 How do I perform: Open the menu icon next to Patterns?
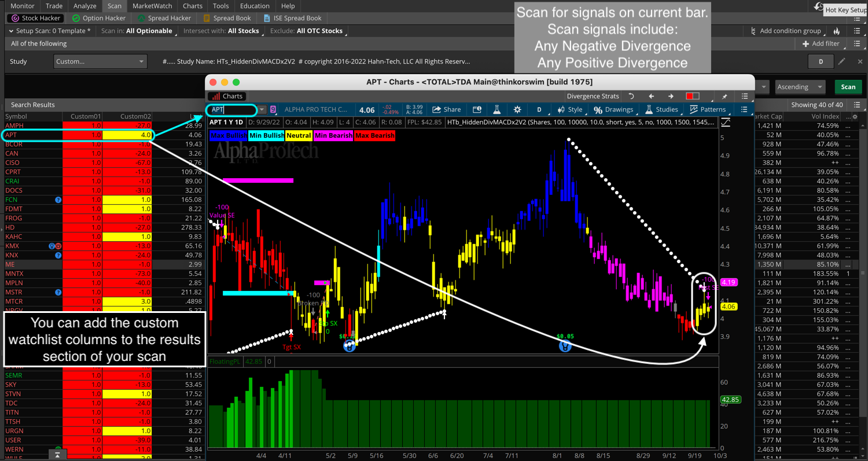pyautogui.click(x=744, y=109)
